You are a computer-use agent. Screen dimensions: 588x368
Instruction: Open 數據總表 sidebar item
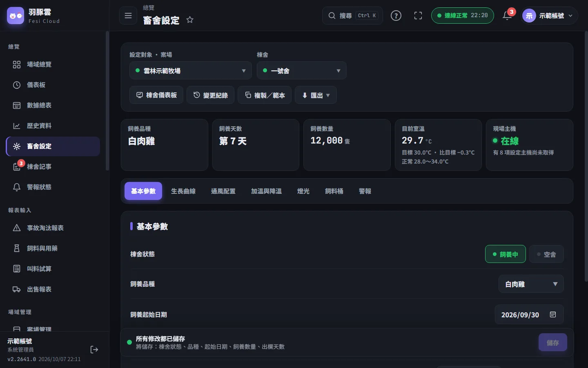coord(53,105)
